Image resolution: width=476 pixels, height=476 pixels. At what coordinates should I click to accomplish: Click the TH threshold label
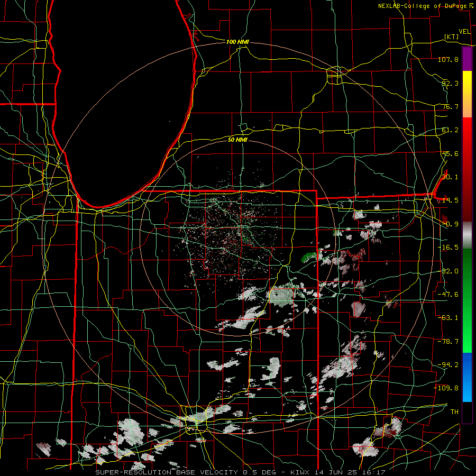point(454,412)
